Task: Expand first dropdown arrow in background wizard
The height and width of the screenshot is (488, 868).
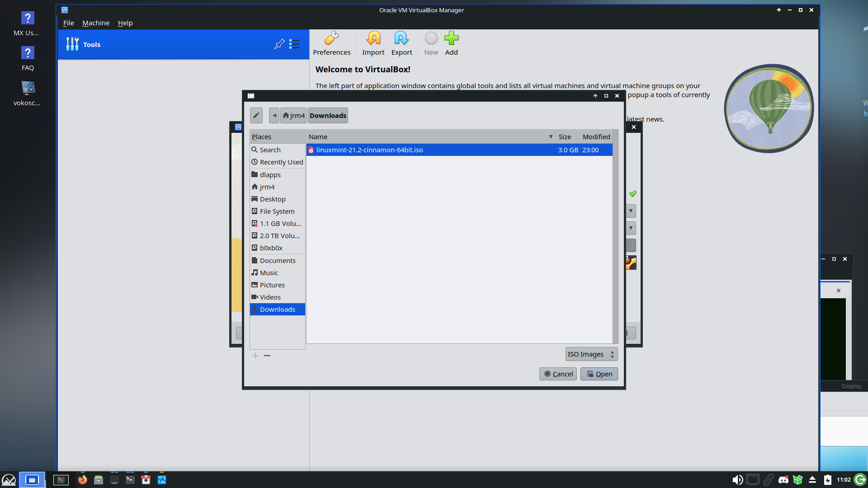Action: point(631,211)
